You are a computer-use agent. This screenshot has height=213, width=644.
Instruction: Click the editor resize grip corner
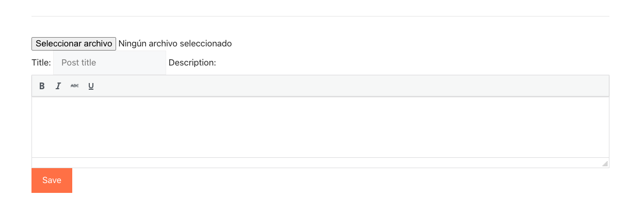tap(605, 164)
